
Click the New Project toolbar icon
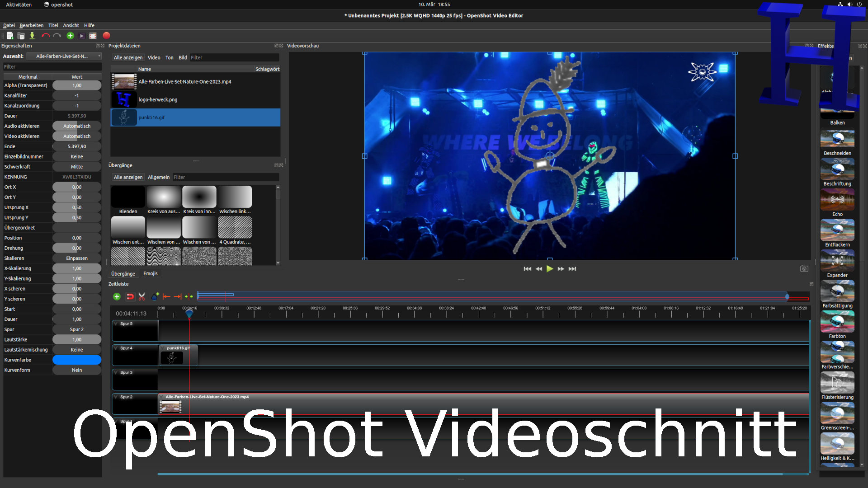(x=10, y=36)
